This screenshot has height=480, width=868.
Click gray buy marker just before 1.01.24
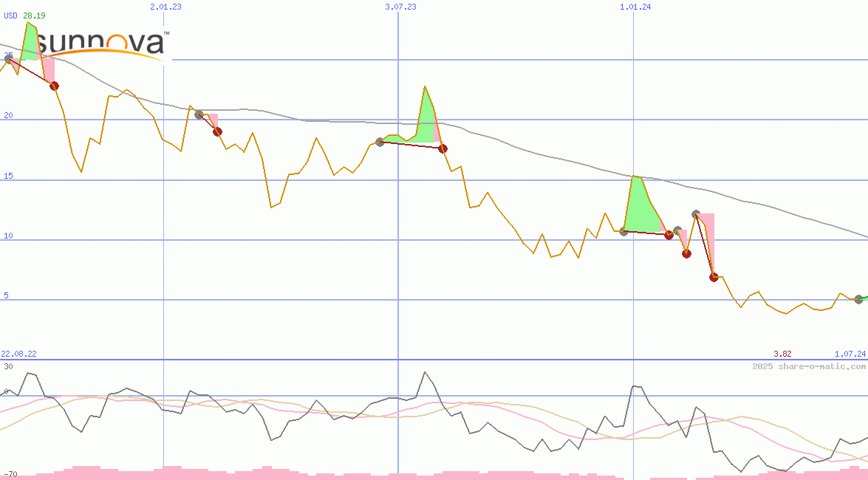[x=624, y=231]
